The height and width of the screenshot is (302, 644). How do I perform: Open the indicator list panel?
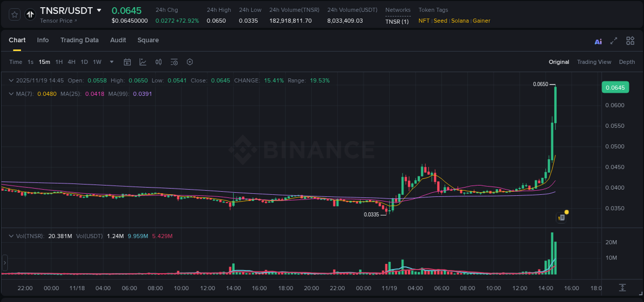click(x=174, y=62)
